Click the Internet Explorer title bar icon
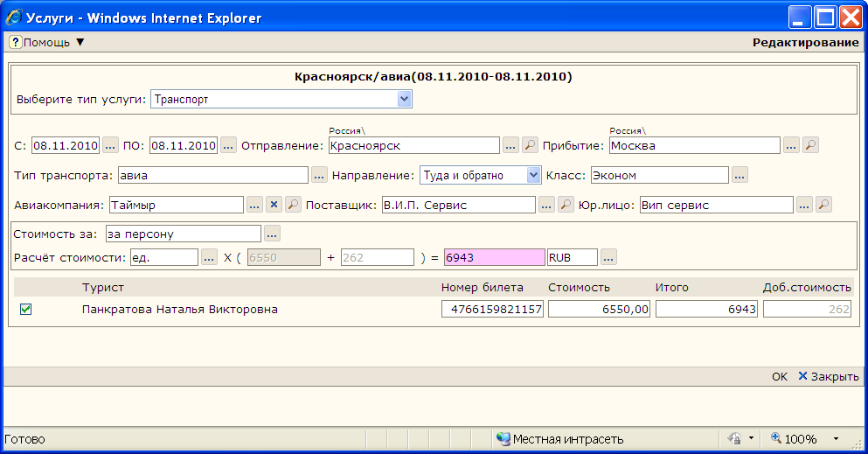This screenshot has height=454, width=868. tap(14, 17)
